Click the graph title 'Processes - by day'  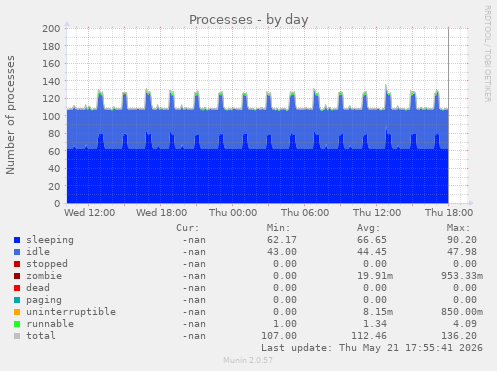249,19
